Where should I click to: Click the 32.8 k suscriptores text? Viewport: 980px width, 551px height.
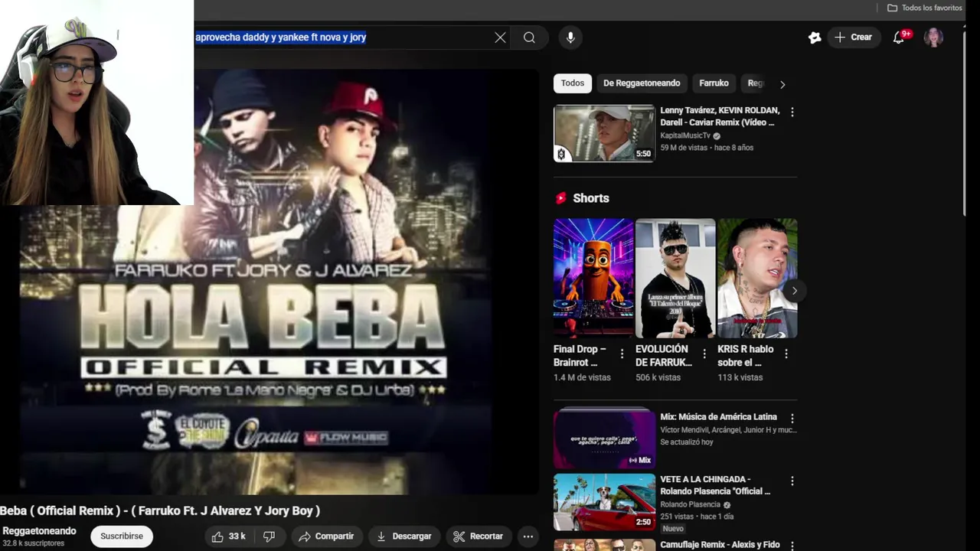coord(34,543)
